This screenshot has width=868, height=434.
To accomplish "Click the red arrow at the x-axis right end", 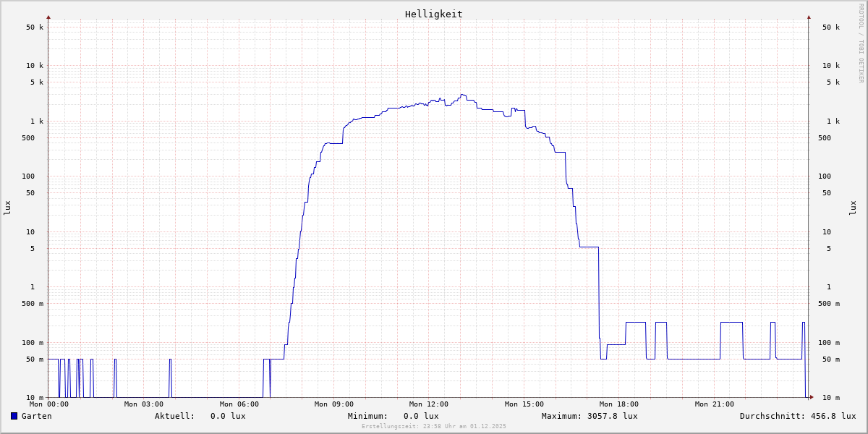I will point(812,397).
